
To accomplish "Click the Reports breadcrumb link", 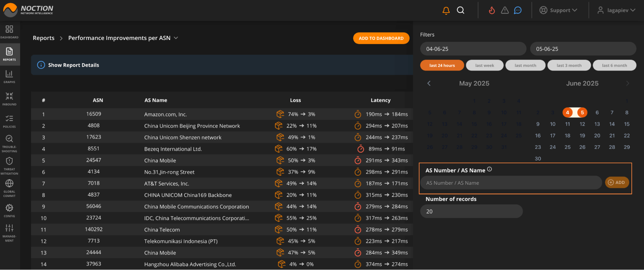I will [43, 38].
